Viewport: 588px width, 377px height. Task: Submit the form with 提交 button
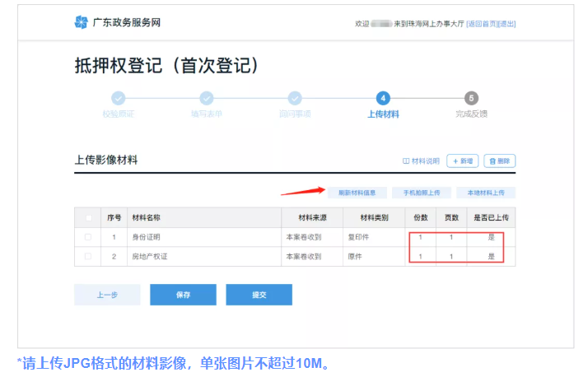(x=259, y=295)
